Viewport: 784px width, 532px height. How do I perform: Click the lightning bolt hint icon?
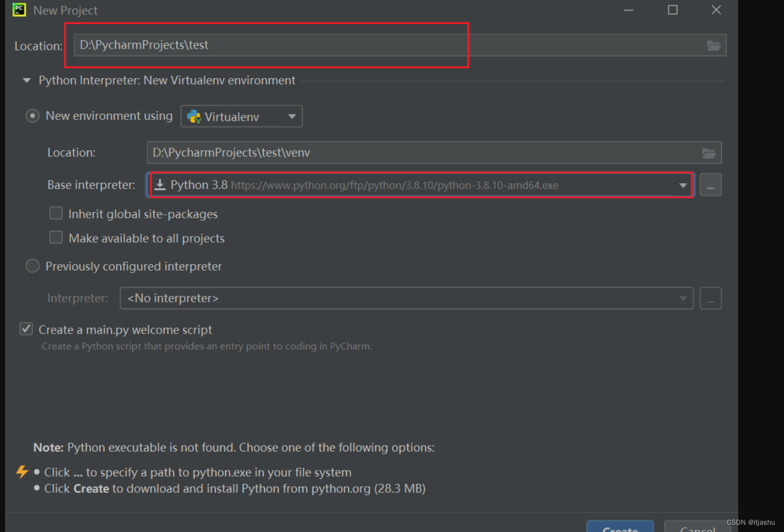pyautogui.click(x=22, y=472)
